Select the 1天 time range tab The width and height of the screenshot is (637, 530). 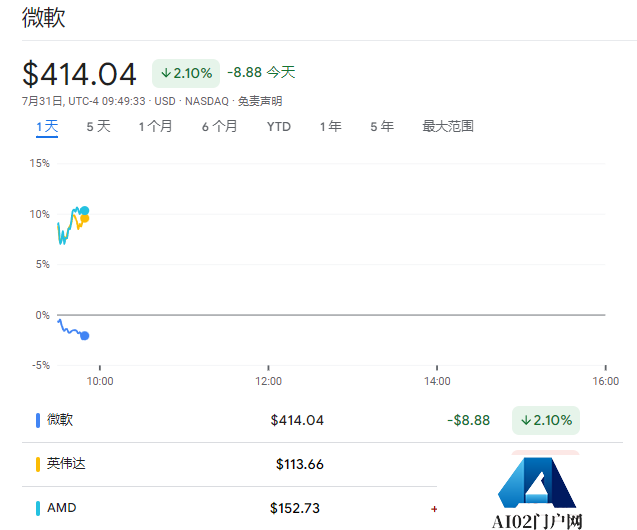click(47, 127)
